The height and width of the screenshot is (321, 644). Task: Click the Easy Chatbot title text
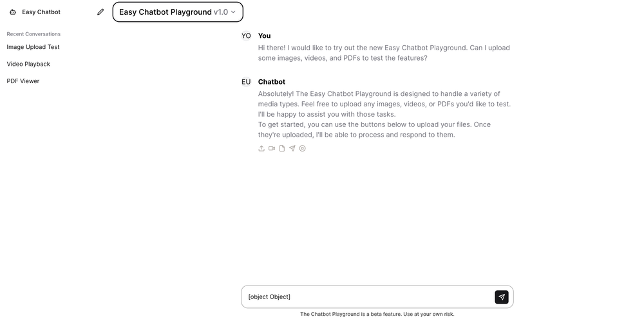click(41, 12)
